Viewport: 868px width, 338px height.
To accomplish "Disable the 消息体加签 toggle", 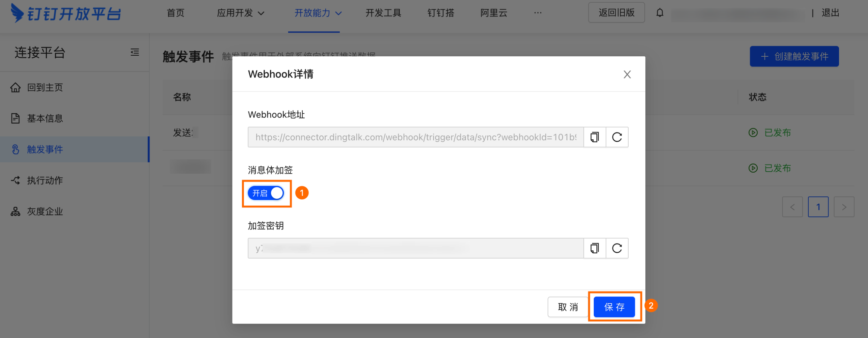I will click(x=266, y=193).
